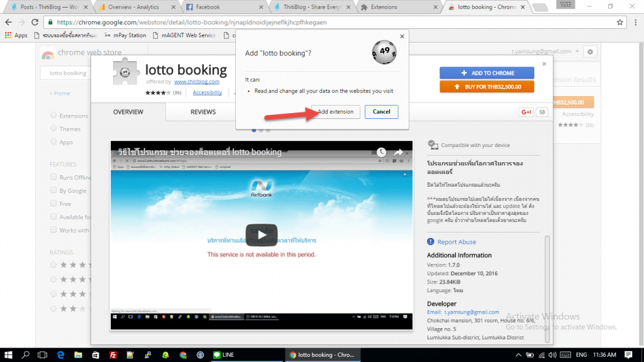Open the Chrome three-dot menu

point(635,22)
